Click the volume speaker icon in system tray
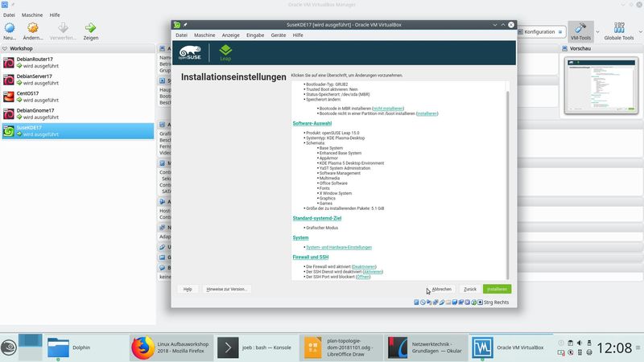Screen dimensions: 644x362 click(580, 343)
